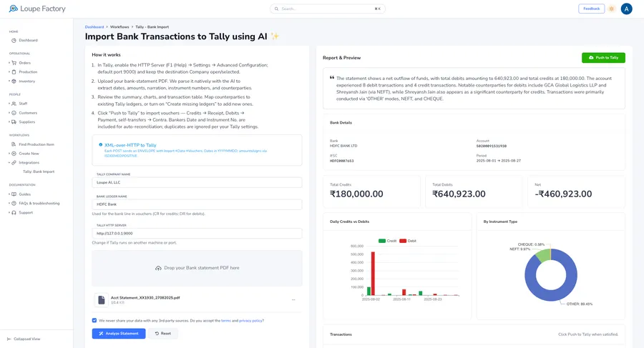Click the Tally HTTP Server input field
Screen dimensions: 644x348
[x=197, y=233]
